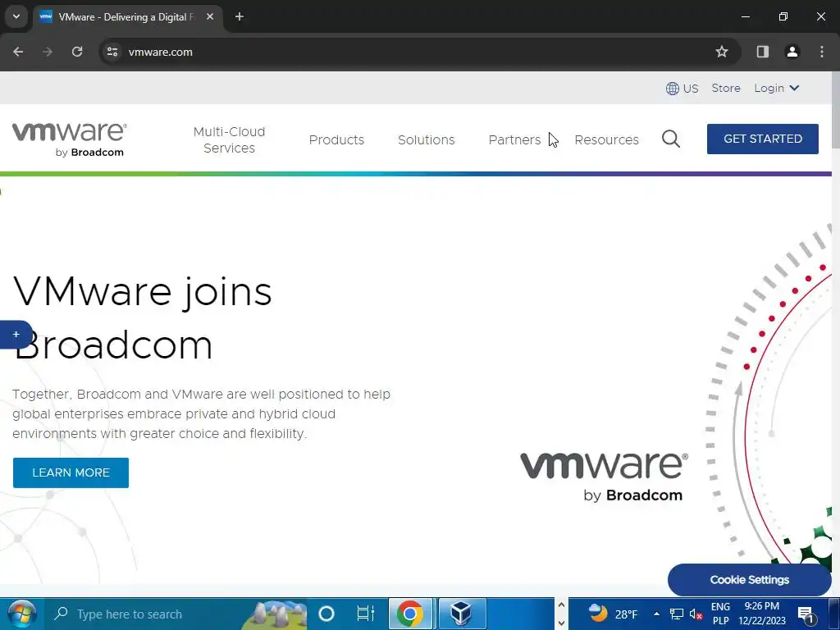Click the LEARN MORE button
Viewport: 840px width, 630px height.
pos(71,472)
